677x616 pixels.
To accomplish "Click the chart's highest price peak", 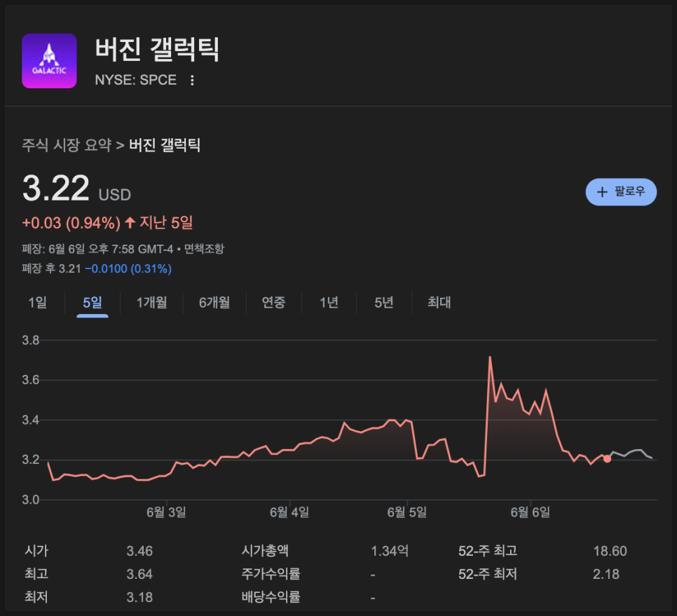I will pyautogui.click(x=490, y=357).
